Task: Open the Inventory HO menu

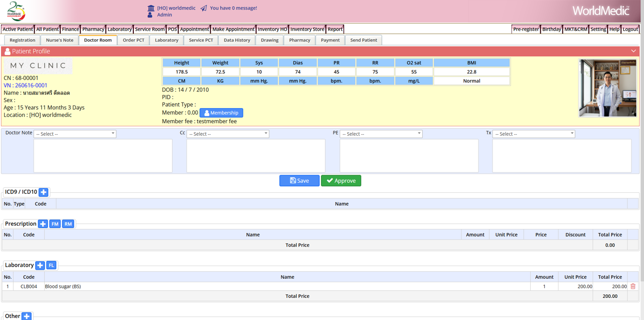Action: [x=273, y=29]
